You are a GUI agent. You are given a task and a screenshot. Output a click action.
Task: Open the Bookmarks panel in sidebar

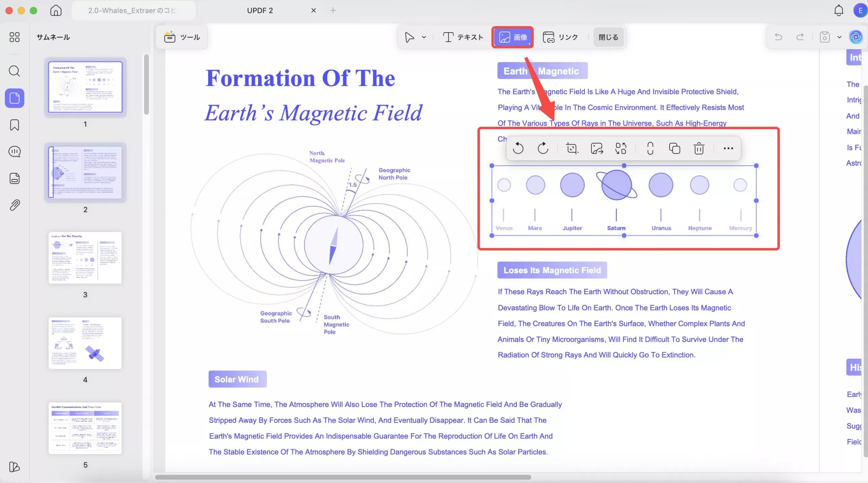pyautogui.click(x=15, y=125)
